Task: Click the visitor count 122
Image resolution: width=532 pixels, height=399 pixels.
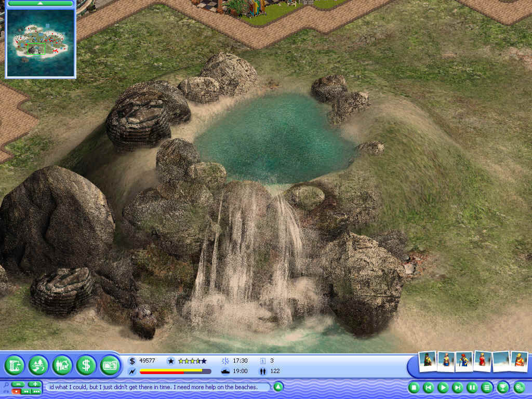Action: (275, 371)
